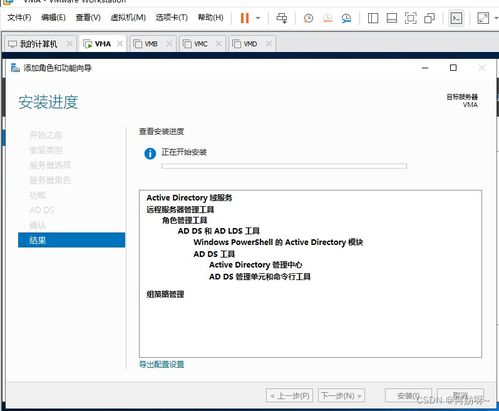Click the stretch guest display icon
This screenshot has width=499, height=411.
point(483,18)
